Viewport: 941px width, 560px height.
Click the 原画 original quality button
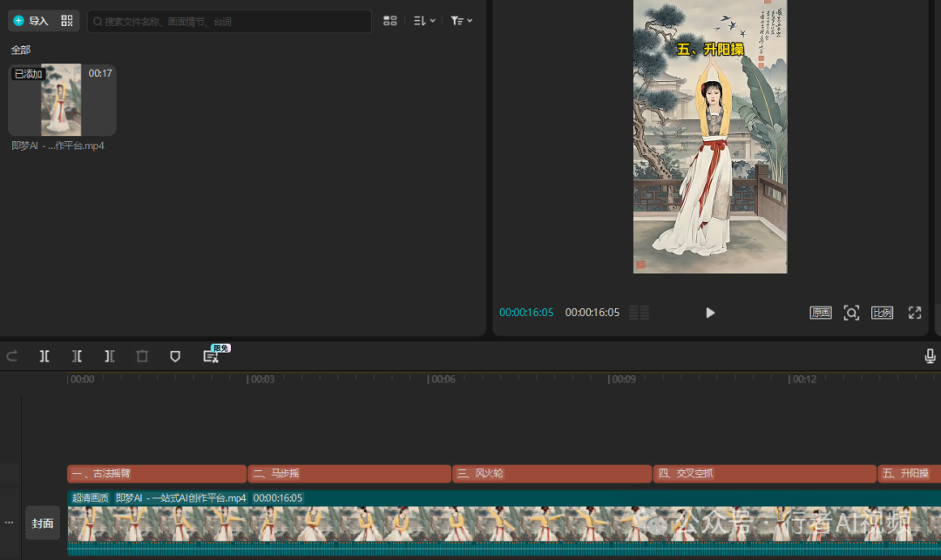pyautogui.click(x=821, y=313)
